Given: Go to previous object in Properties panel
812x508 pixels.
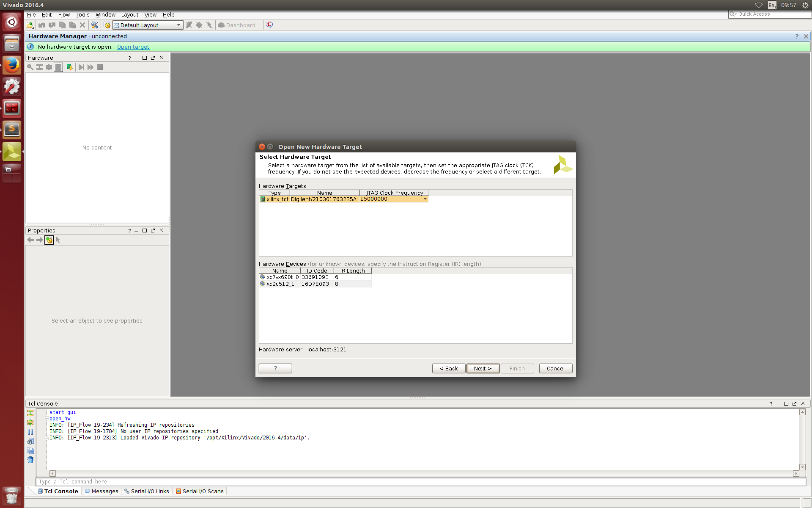Looking at the screenshot, I should point(30,240).
